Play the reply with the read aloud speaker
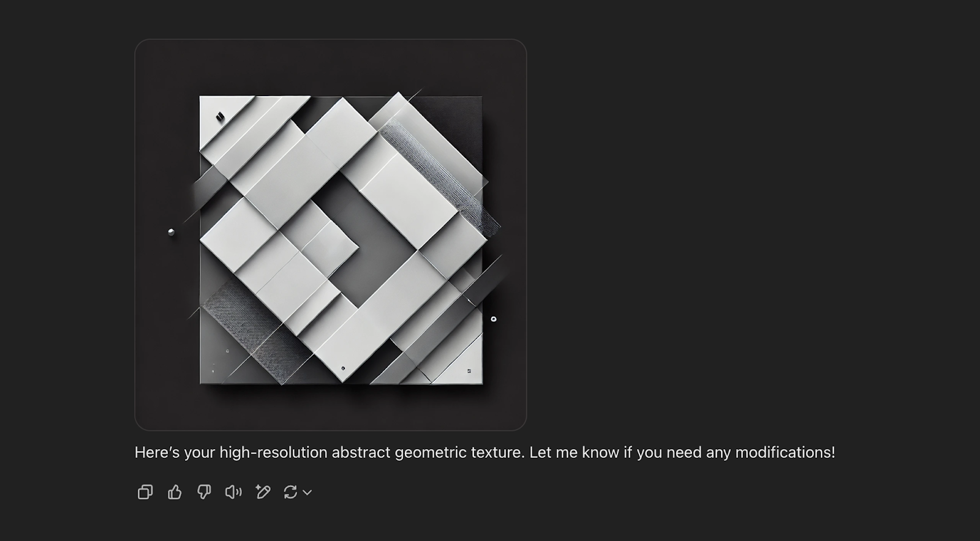Image resolution: width=980 pixels, height=541 pixels. tap(233, 492)
